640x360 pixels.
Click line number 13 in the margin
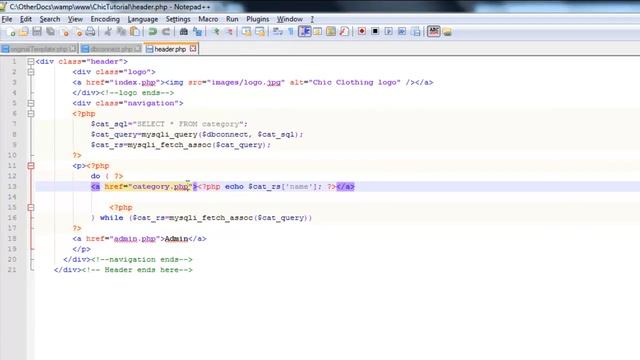[12, 187]
